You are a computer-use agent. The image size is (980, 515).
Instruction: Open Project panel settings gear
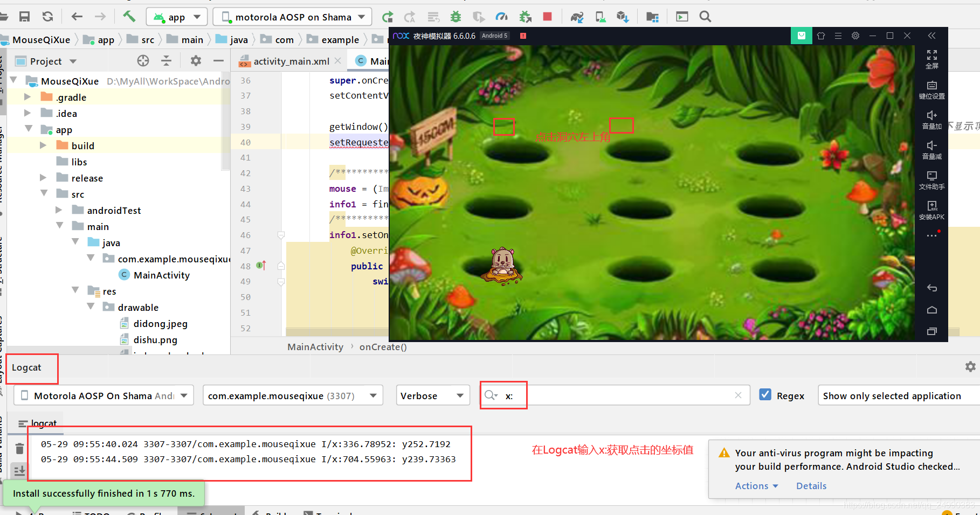point(196,61)
